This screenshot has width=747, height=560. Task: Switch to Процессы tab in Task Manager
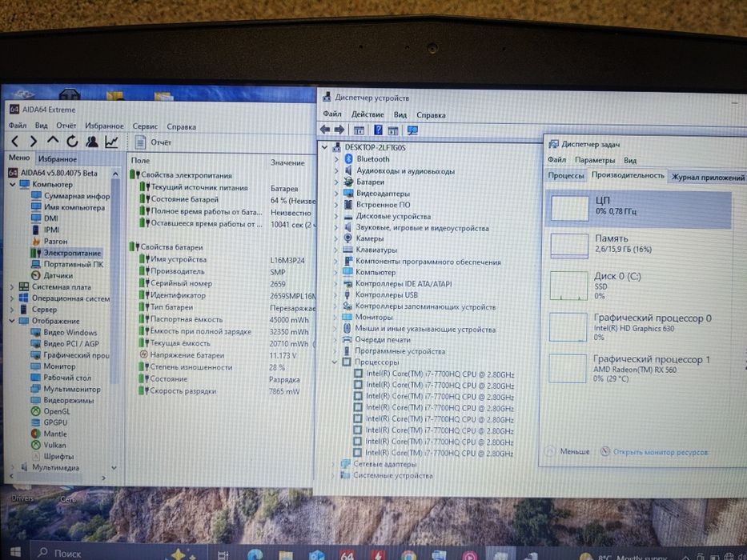click(x=566, y=175)
